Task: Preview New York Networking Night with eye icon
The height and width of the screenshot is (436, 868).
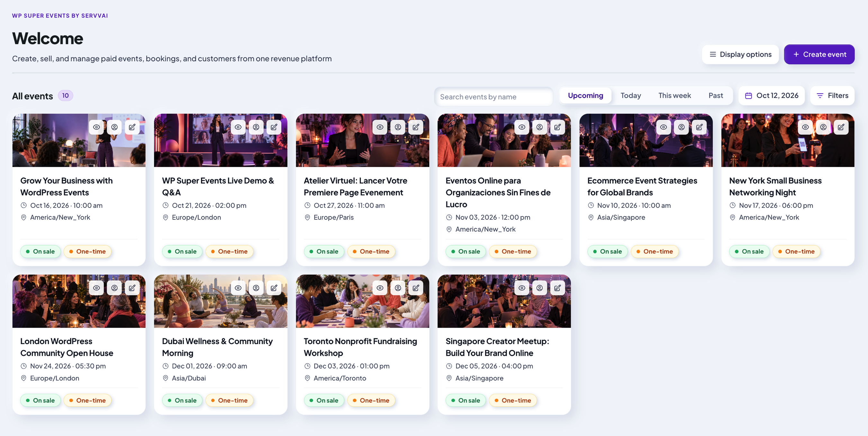Action: pyautogui.click(x=805, y=127)
